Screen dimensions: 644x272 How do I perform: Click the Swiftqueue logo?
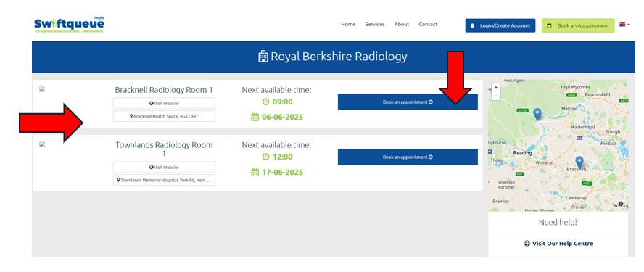(x=69, y=25)
